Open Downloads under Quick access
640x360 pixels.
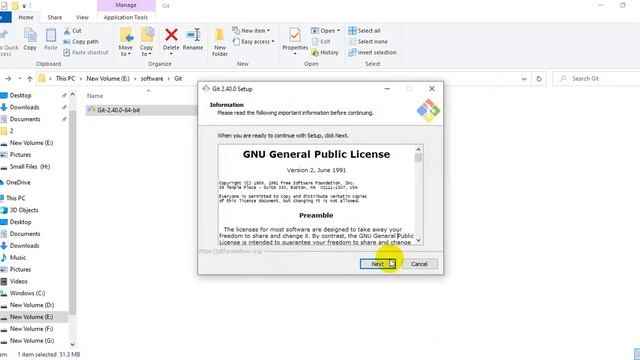pos(24,107)
